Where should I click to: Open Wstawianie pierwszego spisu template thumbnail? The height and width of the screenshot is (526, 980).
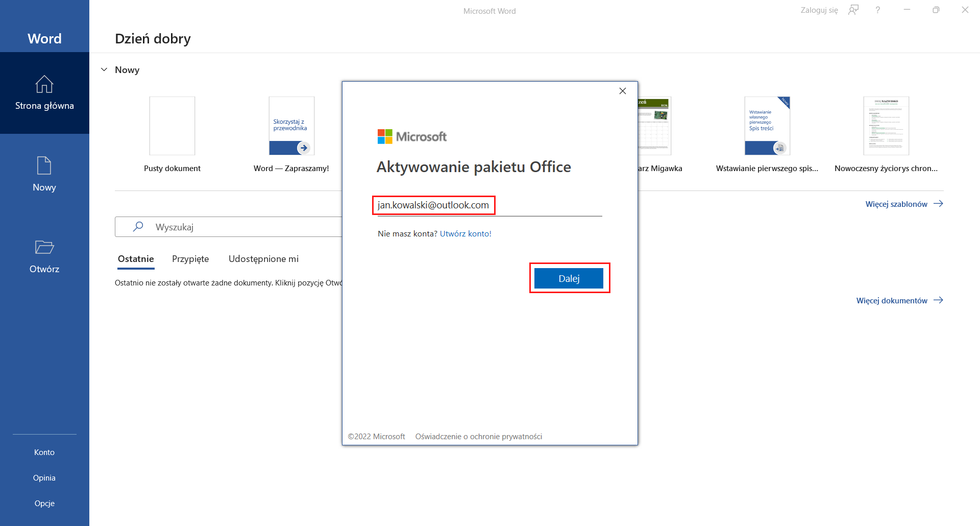click(x=767, y=126)
